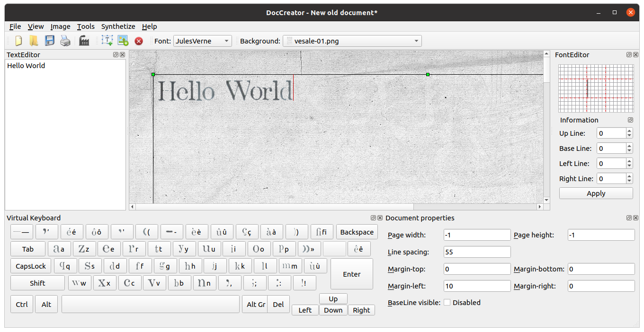Viewport: 644px width, 332px height.
Task: Close the Document properties panel
Action: click(x=636, y=218)
